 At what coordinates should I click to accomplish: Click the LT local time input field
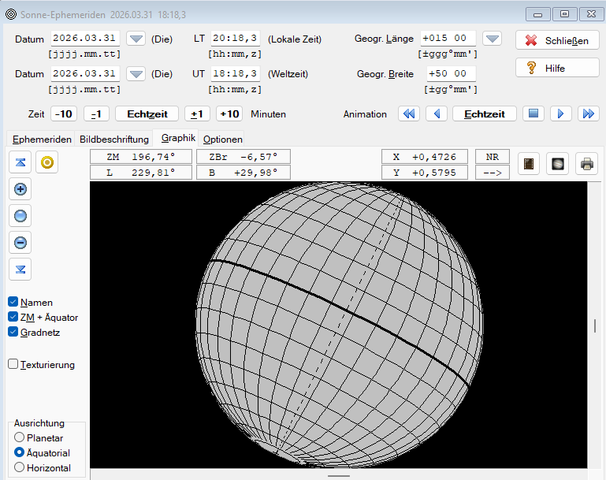pyautogui.click(x=236, y=39)
